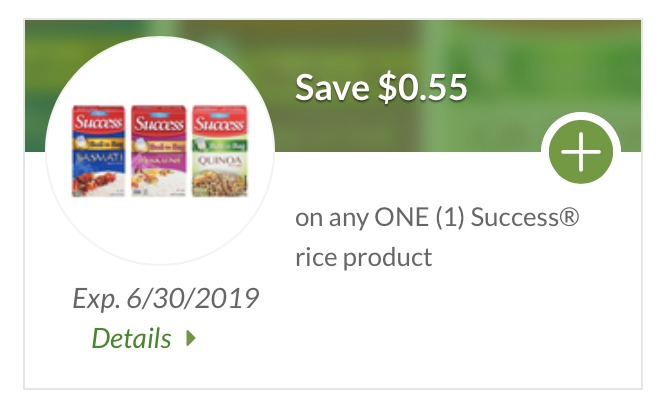This screenshot has width=668, height=410.
Task: Click the Success logo on the Quinoa box
Action: coord(221,125)
